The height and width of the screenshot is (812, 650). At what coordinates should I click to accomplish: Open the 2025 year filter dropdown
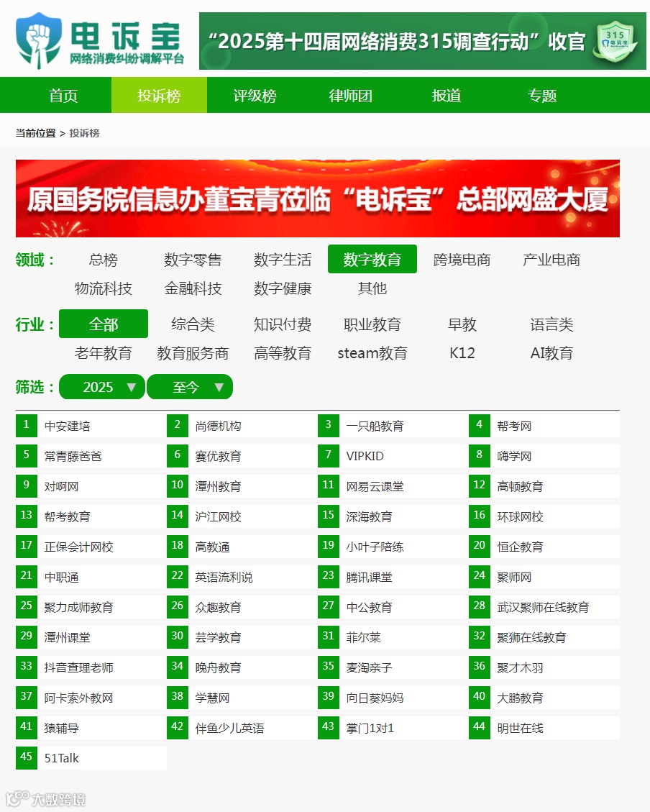coord(102,387)
